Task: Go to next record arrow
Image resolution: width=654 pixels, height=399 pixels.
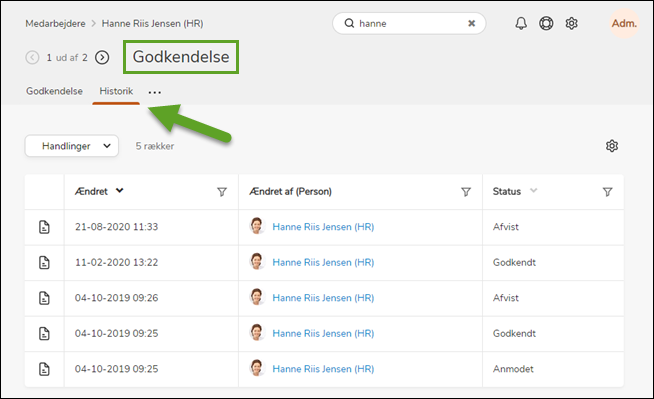Action: [102, 57]
